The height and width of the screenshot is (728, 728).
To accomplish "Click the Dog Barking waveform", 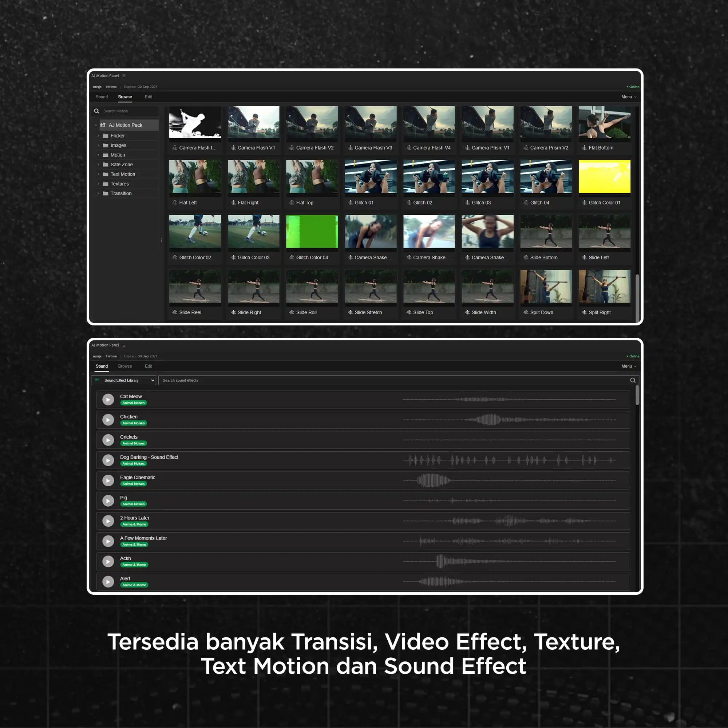I will tap(509, 460).
